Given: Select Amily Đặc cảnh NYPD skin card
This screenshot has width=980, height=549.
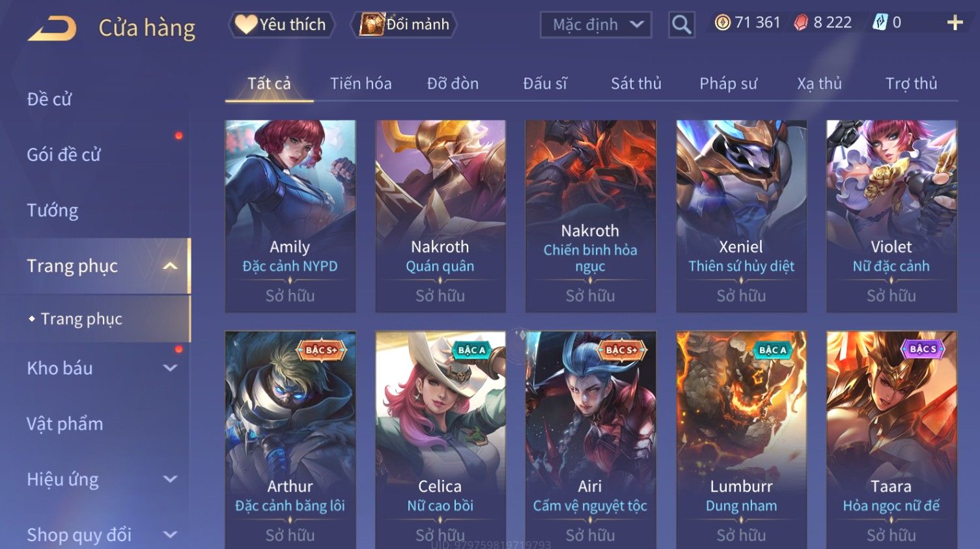Looking at the screenshot, I should pyautogui.click(x=290, y=216).
